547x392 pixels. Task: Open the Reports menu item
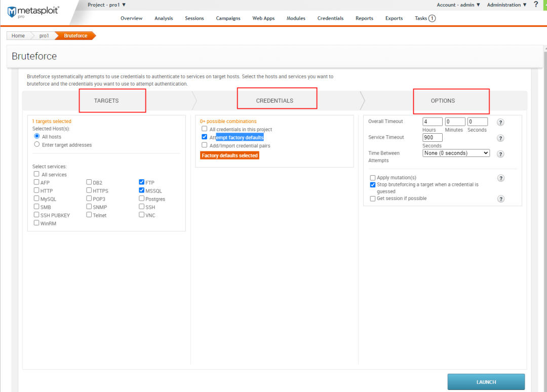364,18
